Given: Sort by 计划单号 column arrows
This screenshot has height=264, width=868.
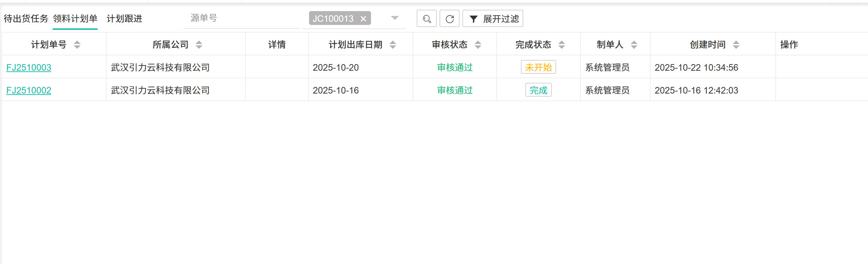Looking at the screenshot, I should [77, 45].
